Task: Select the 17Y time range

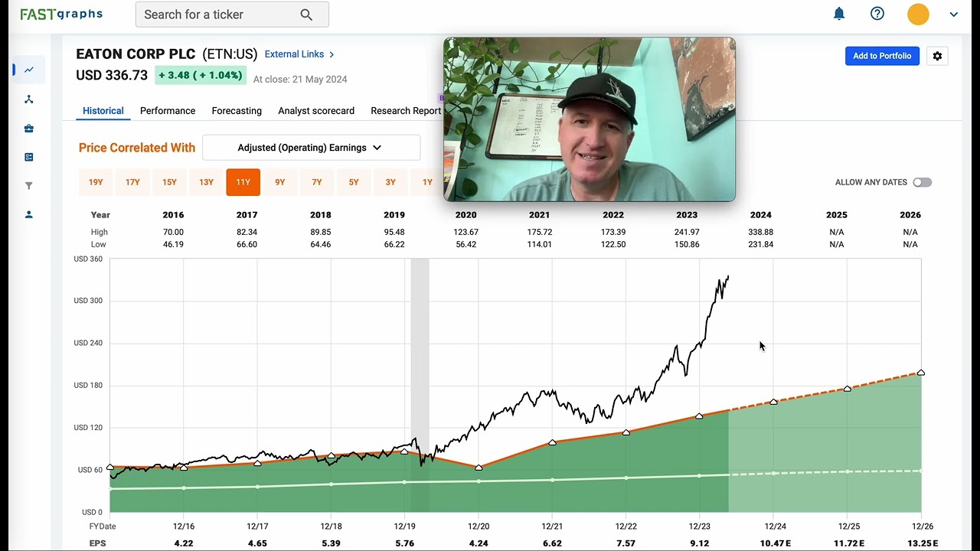Action: click(132, 182)
